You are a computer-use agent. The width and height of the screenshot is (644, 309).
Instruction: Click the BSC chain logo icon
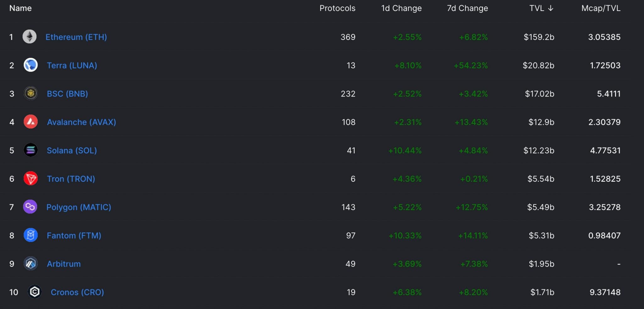coord(31,93)
